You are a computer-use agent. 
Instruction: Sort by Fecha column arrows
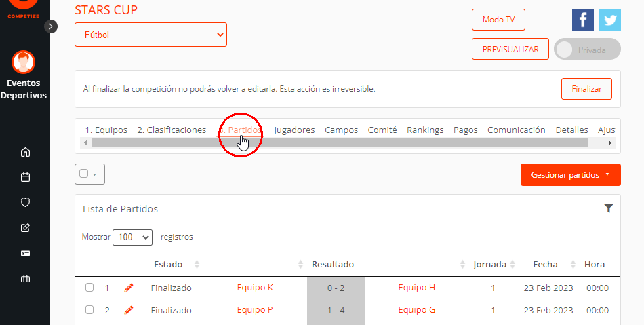573,264
